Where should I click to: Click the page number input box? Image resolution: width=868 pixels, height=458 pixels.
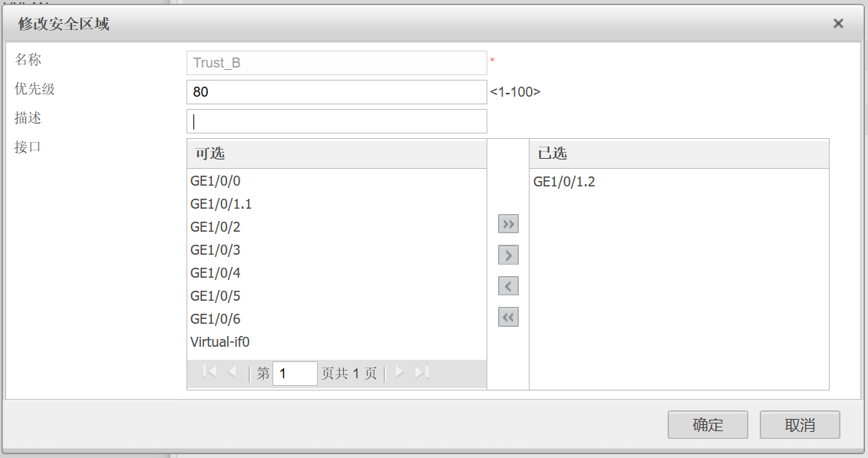295,374
